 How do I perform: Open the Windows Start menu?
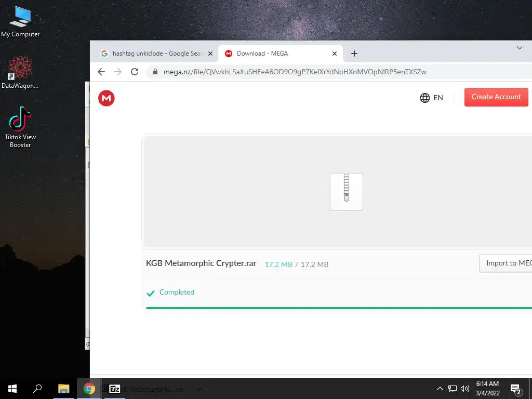click(x=12, y=389)
